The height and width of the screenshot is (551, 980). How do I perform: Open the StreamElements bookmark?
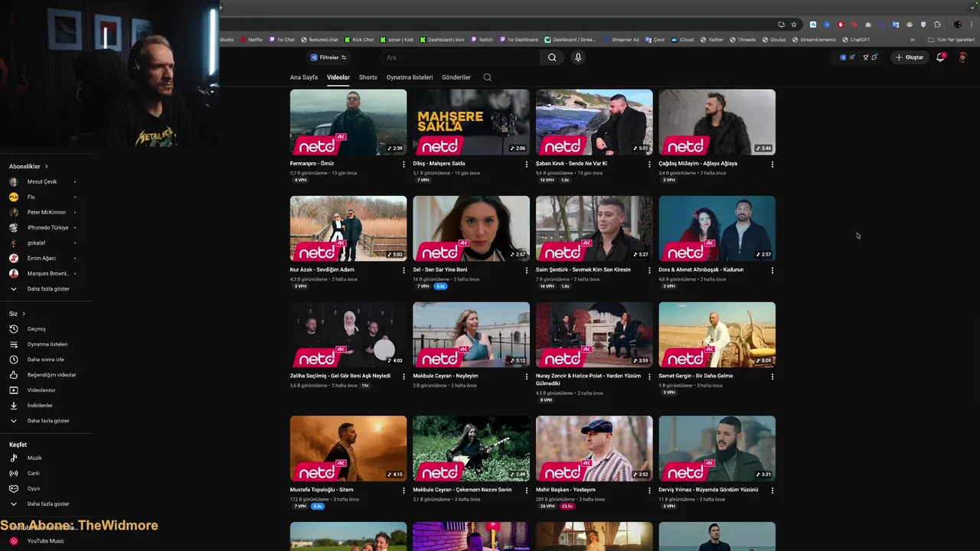pyautogui.click(x=815, y=40)
